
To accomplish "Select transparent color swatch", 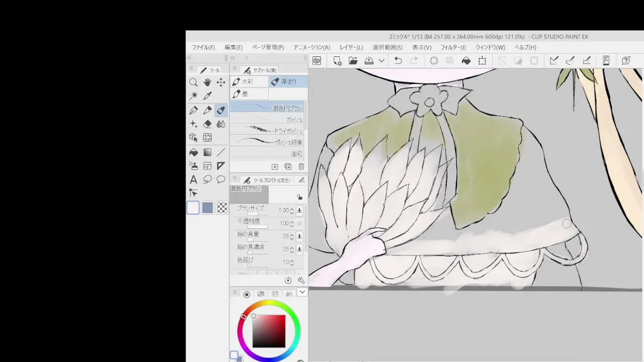I will point(222,208).
